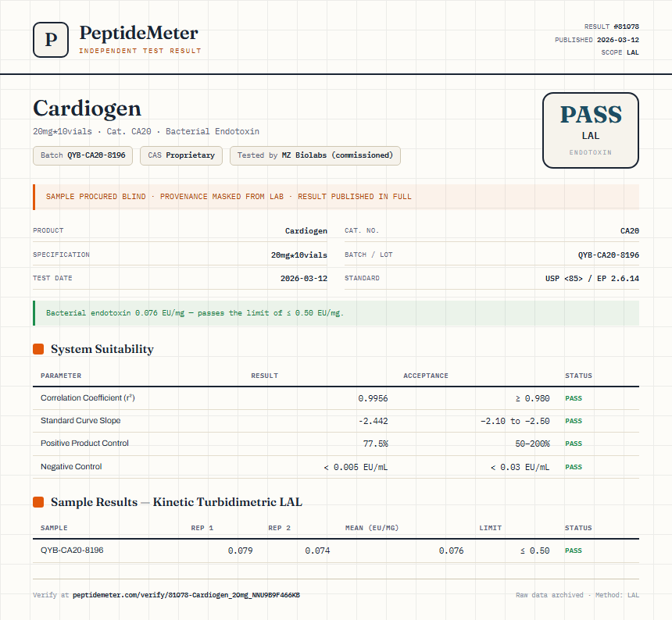Click the SCOPE LAL header entry
This screenshot has height=620, width=672.
point(620,52)
